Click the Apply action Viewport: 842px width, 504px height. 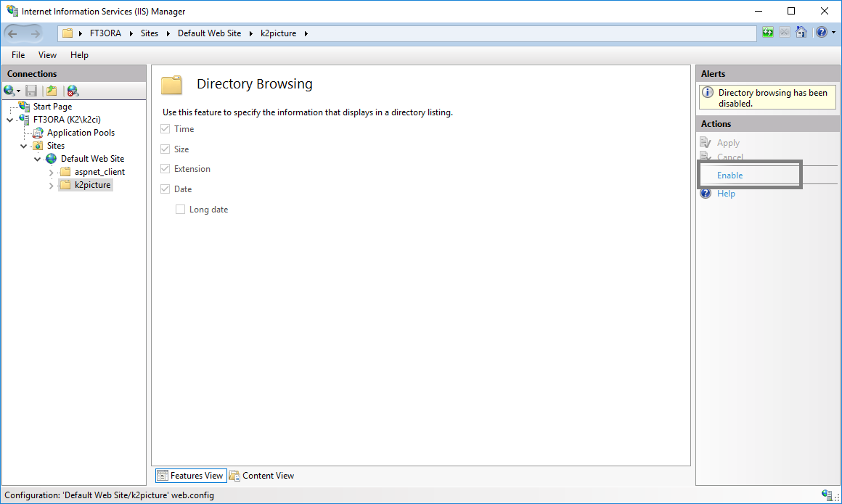coord(728,143)
